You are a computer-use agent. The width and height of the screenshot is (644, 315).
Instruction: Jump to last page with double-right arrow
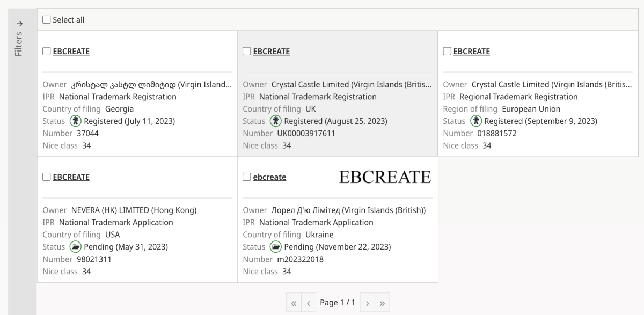[x=382, y=303]
